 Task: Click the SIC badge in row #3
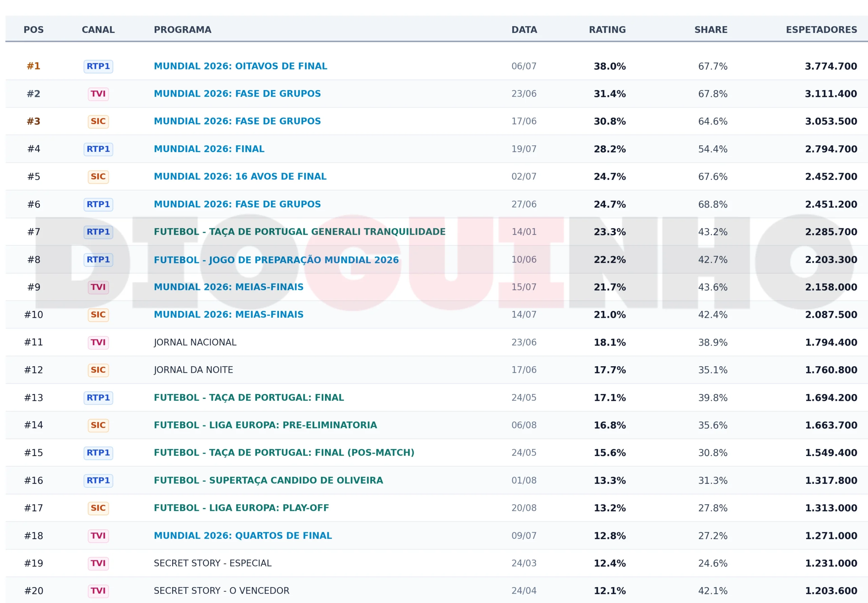pyautogui.click(x=98, y=121)
